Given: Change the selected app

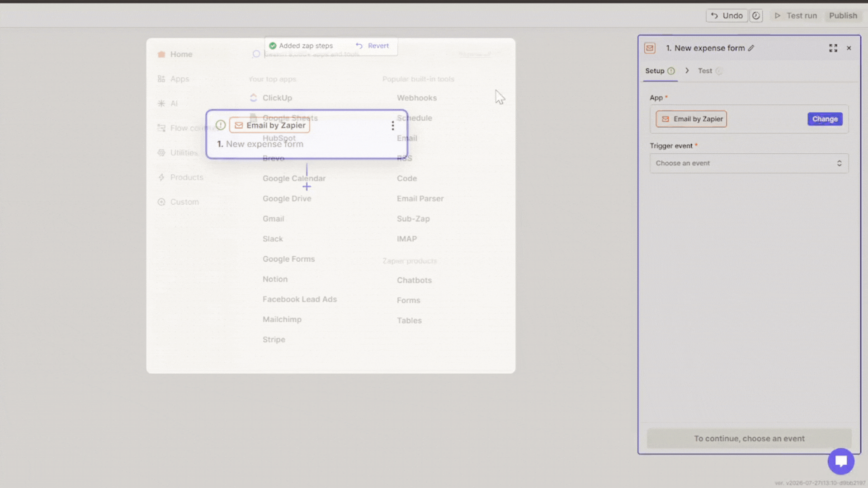Looking at the screenshot, I should tap(825, 119).
